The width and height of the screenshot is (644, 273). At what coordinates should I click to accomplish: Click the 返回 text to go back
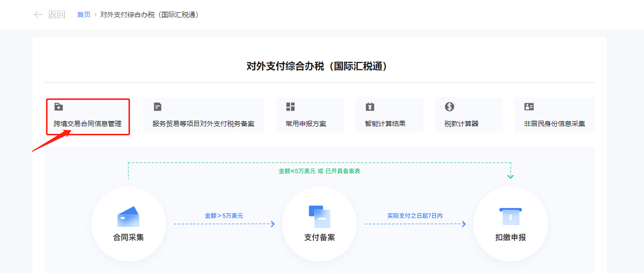[x=56, y=15]
